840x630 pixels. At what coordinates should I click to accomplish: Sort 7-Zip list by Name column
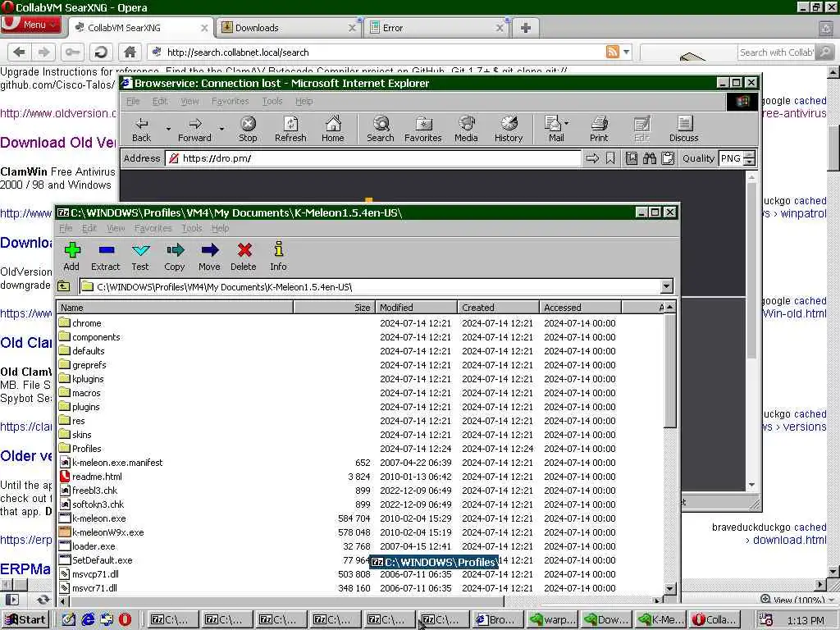[x=175, y=308]
